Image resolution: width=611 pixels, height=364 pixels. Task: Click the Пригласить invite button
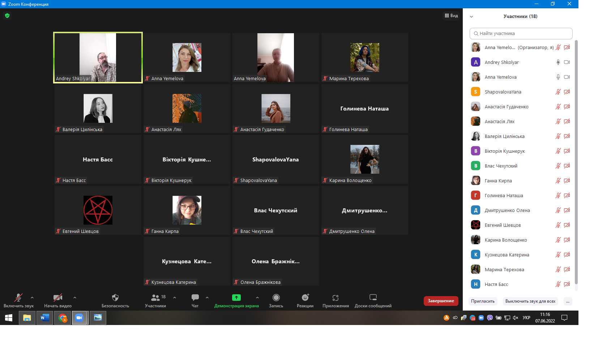(483, 301)
